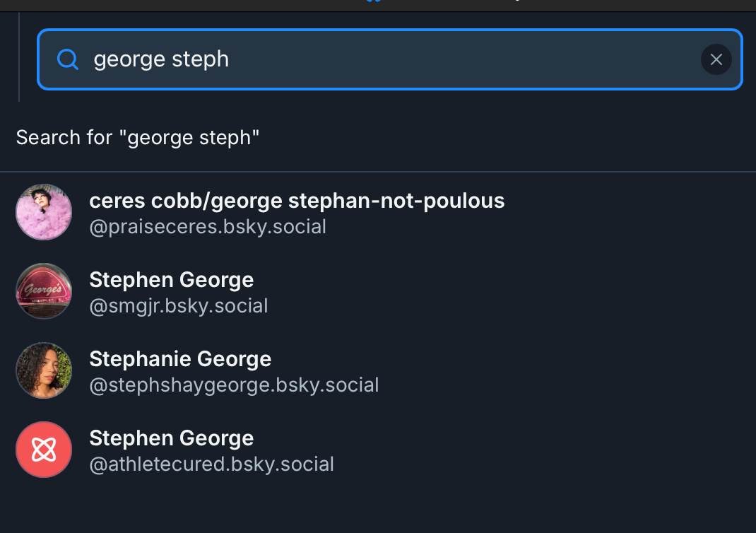Click the blue magnifying glass search icon
This screenshot has height=533, width=756.
(68, 59)
